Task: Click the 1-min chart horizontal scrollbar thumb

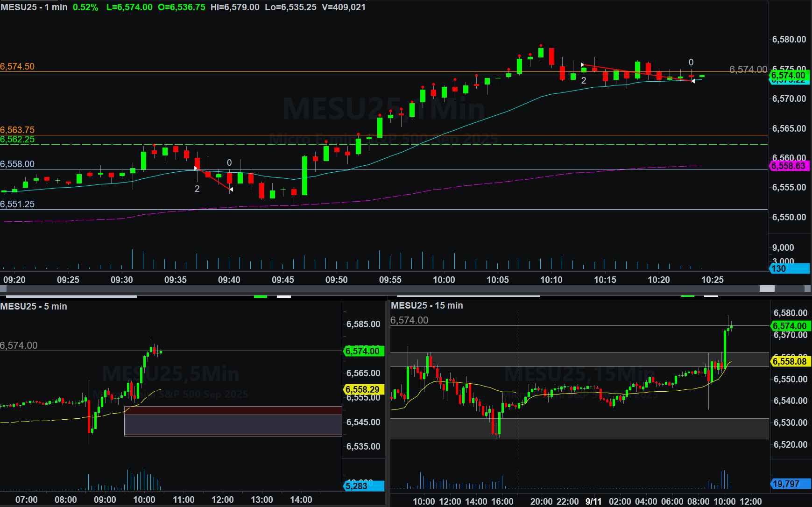Action: pyautogui.click(x=767, y=289)
